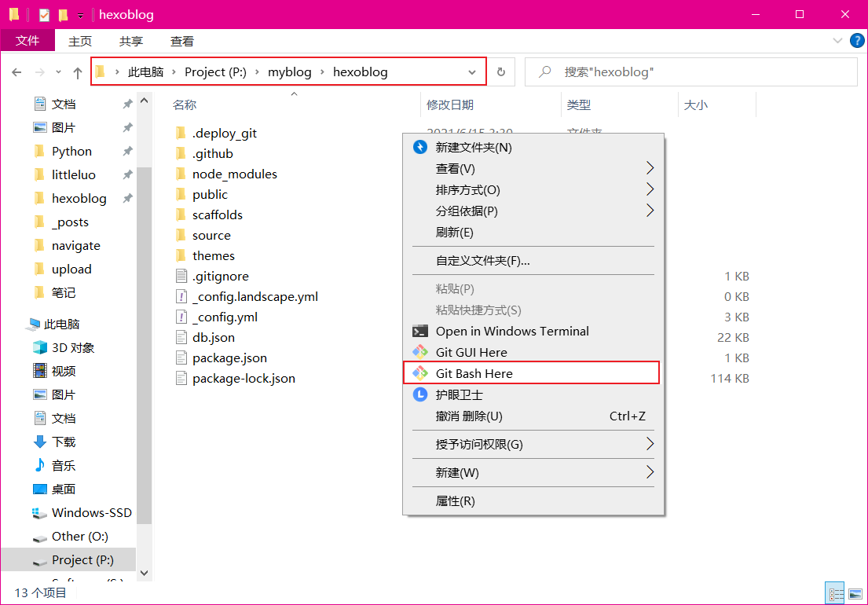Viewport: 868px width, 605px height.
Task: Collapse the ribbon using the chevron
Action: [x=837, y=41]
